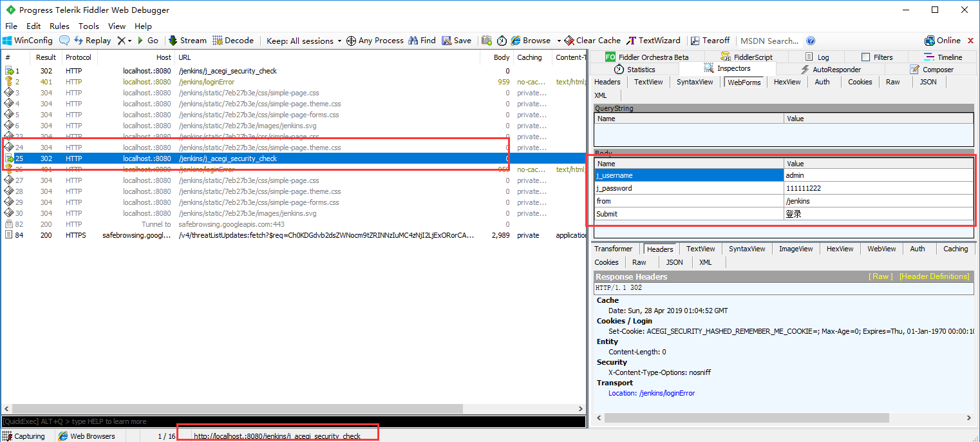Open the WinConfig tool

click(28, 41)
